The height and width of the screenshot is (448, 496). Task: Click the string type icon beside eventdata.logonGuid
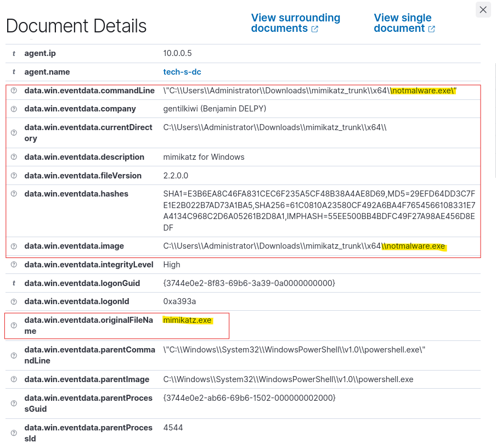(x=14, y=283)
